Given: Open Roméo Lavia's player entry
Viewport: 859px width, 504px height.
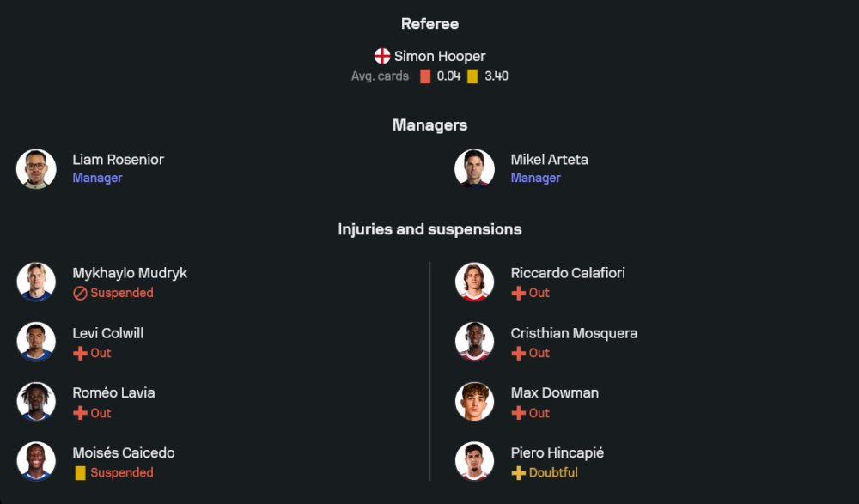Looking at the screenshot, I should point(113,393).
